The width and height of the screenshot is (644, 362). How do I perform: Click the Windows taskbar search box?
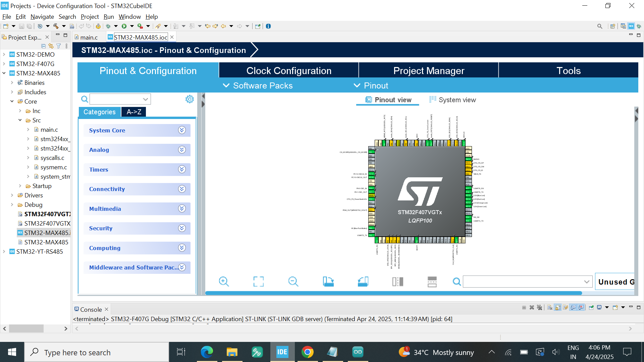[x=97, y=352]
